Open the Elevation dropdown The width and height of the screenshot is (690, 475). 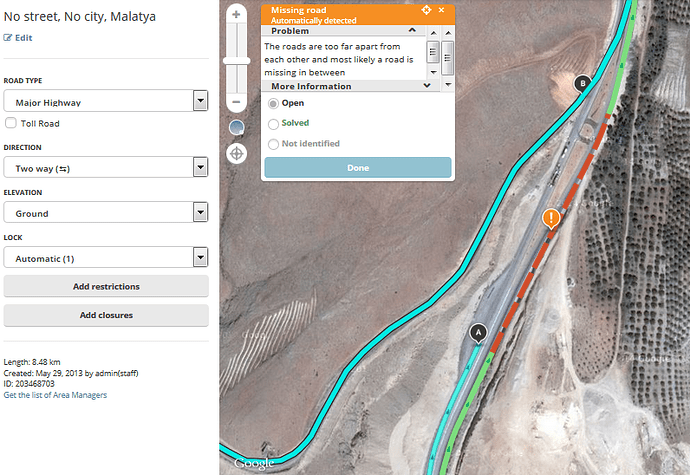point(105,213)
